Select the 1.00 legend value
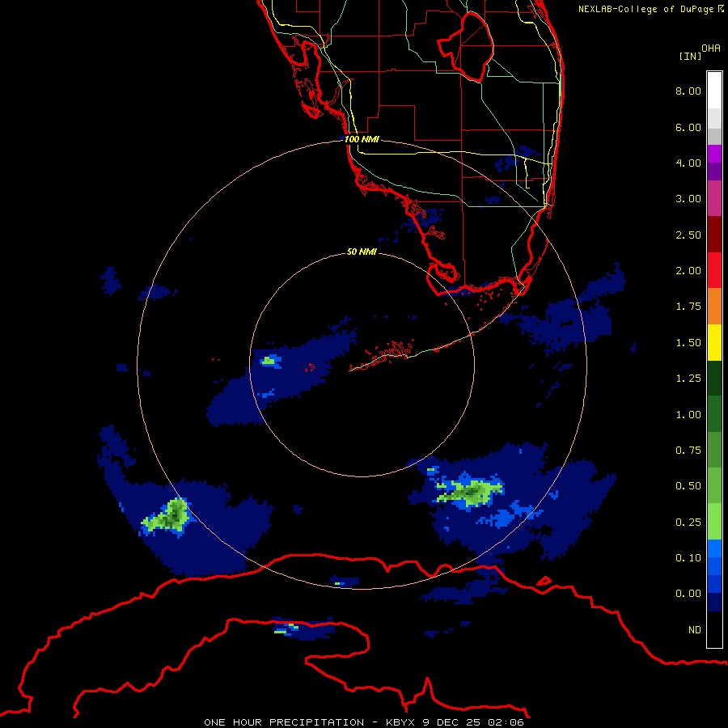728x728 pixels. (688, 415)
